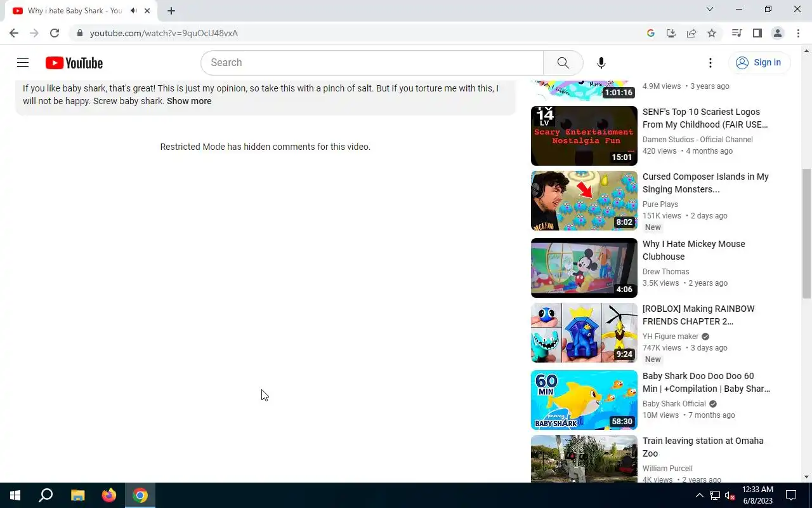Open Windows taskbar search

[x=46, y=495]
